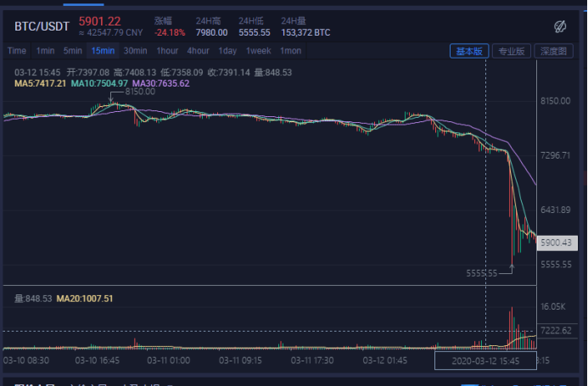This screenshot has width=588, height=386.
Task: Click the BTC/USDT trading pair title
Action: coord(42,25)
